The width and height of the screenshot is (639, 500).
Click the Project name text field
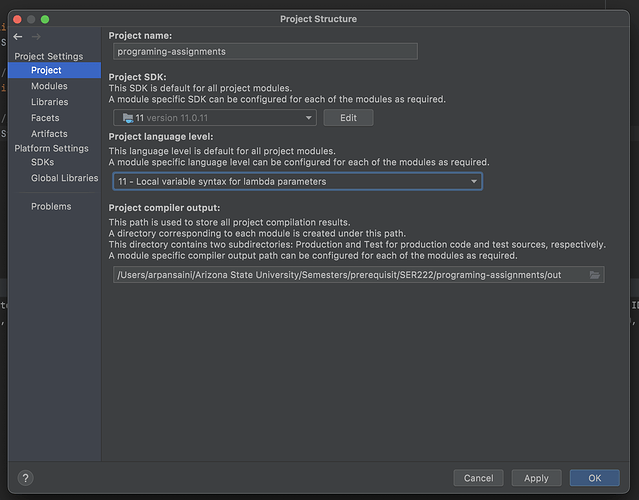pos(264,51)
